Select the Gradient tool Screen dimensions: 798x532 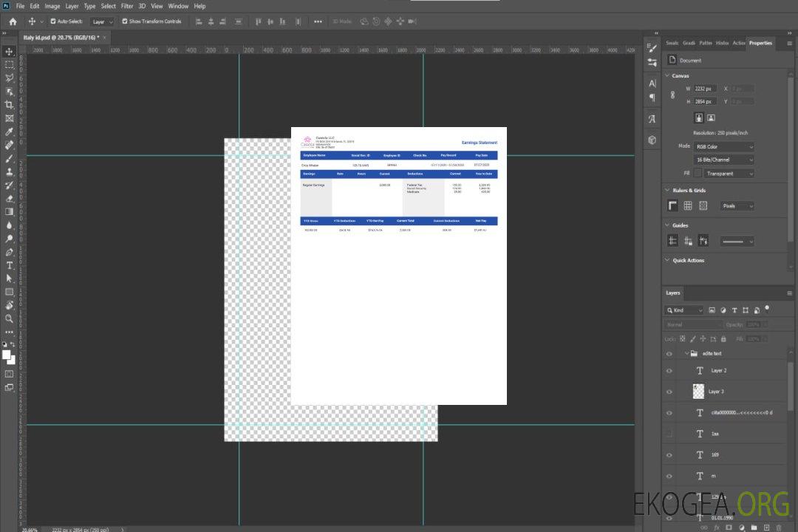point(9,212)
